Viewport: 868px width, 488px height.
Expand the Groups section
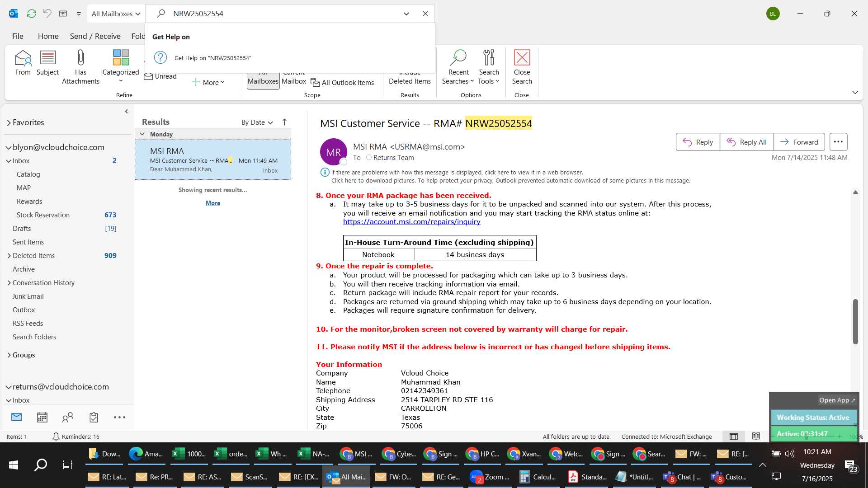tap(9, 355)
